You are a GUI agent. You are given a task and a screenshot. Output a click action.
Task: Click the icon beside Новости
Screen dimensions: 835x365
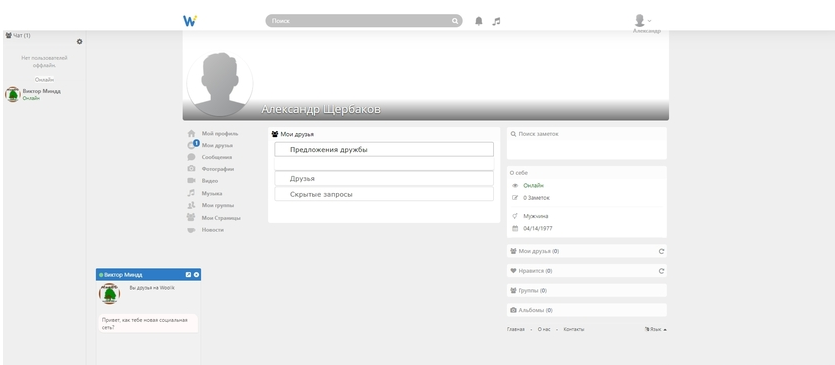[x=191, y=230]
